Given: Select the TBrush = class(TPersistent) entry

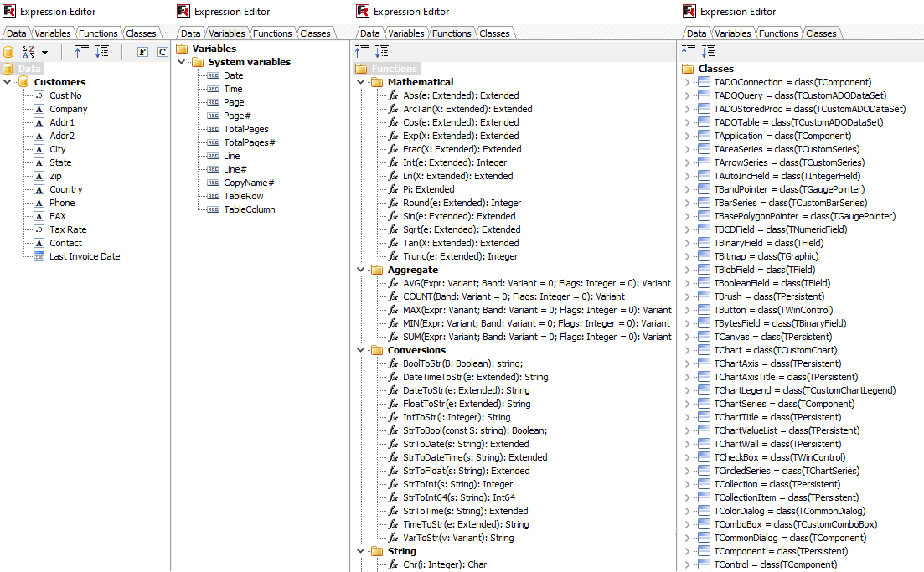Looking at the screenshot, I should point(769,296).
